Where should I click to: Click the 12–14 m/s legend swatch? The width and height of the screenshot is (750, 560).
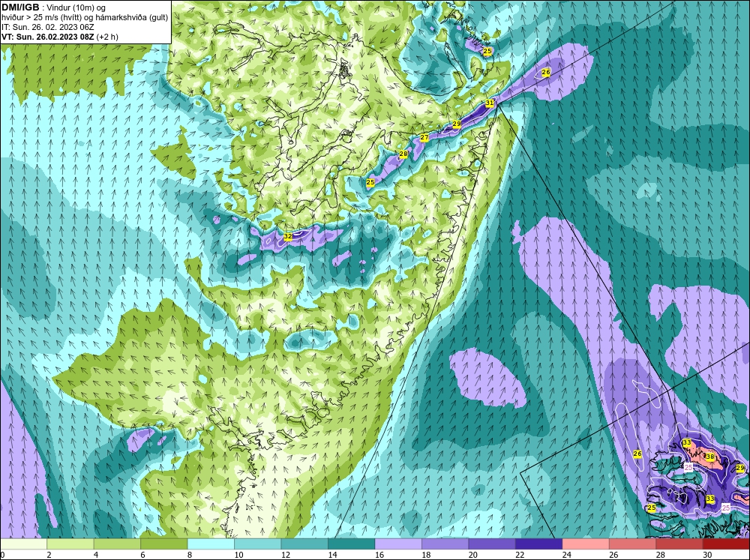coord(304,544)
